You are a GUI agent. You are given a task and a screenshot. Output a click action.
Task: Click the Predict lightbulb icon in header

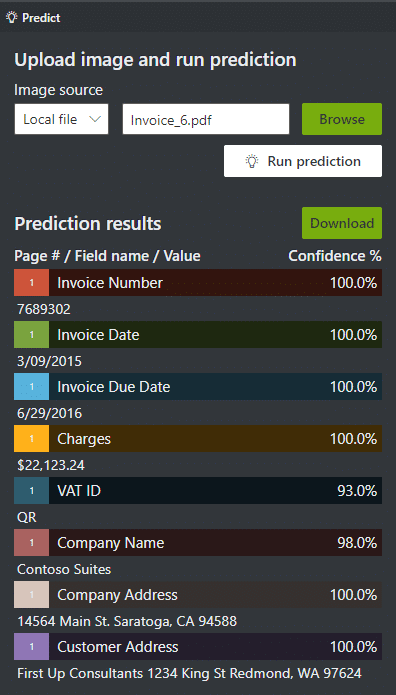[12, 18]
